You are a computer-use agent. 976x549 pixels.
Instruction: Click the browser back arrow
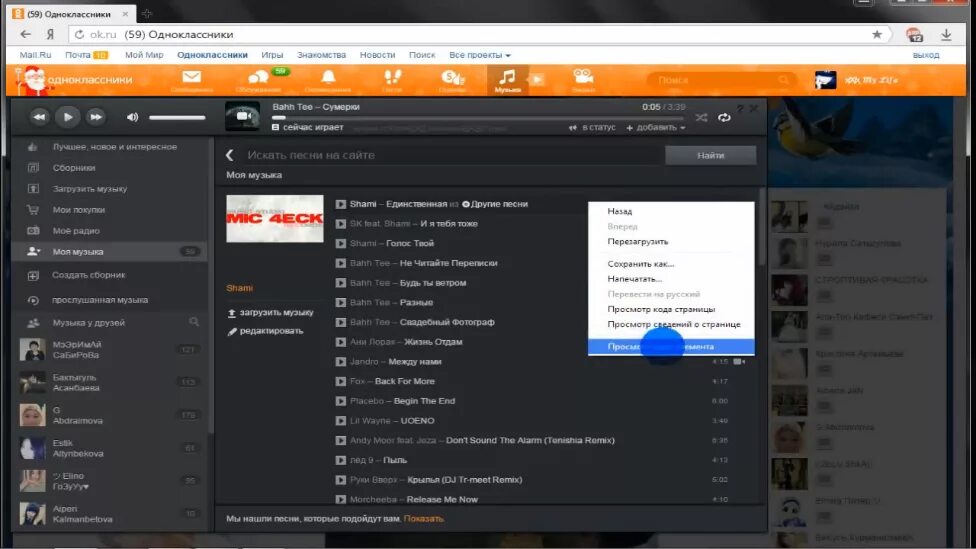26,34
